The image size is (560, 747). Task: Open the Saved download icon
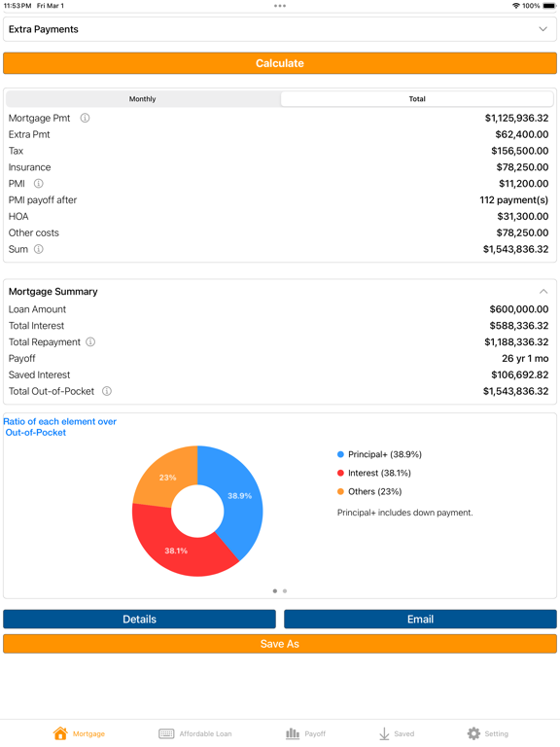(384, 733)
